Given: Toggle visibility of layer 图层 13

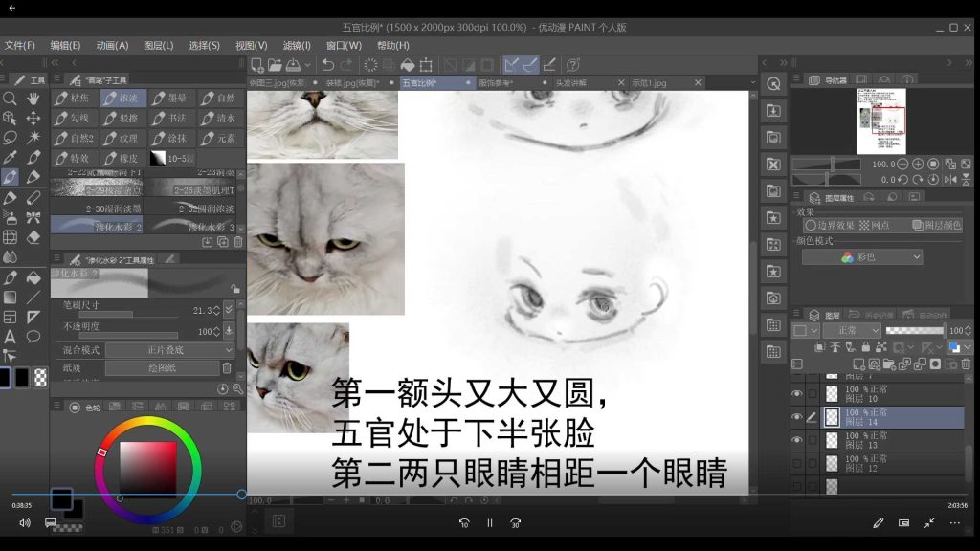Looking at the screenshot, I should point(797,440).
